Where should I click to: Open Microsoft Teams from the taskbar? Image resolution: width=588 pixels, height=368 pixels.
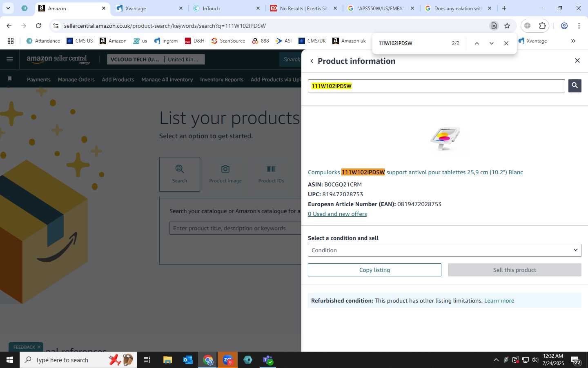coord(268,360)
